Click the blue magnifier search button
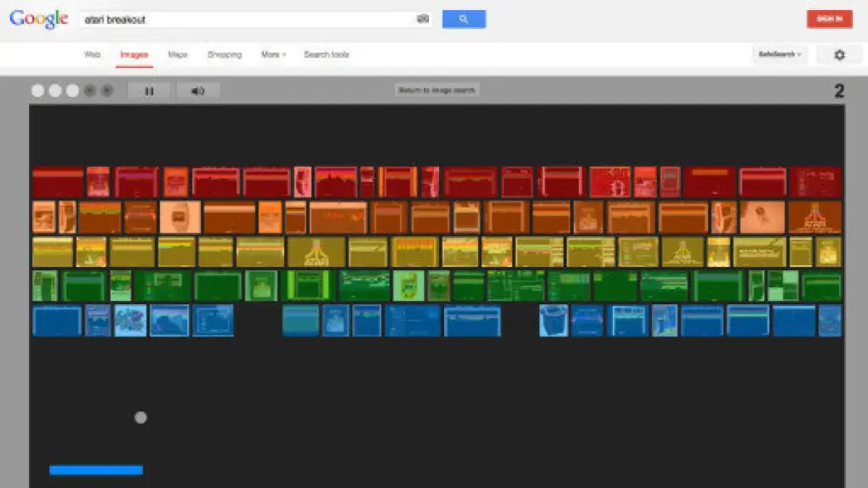868x488 pixels. [464, 19]
